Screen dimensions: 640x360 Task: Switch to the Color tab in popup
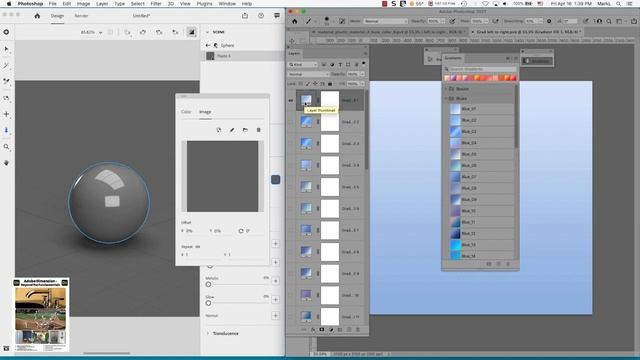(x=186, y=112)
